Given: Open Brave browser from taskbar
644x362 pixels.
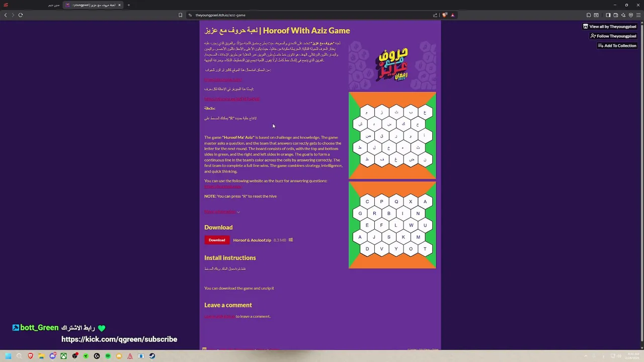Looking at the screenshot, I should (x=30, y=356).
